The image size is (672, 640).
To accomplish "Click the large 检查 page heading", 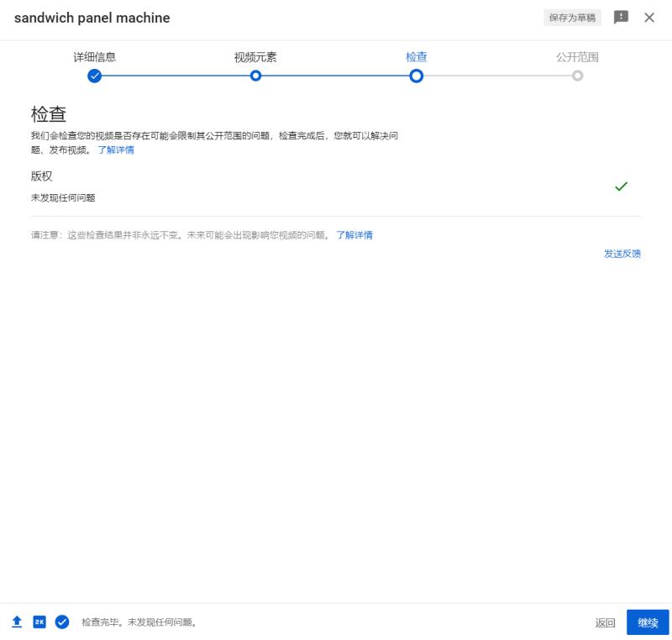I will (x=49, y=114).
